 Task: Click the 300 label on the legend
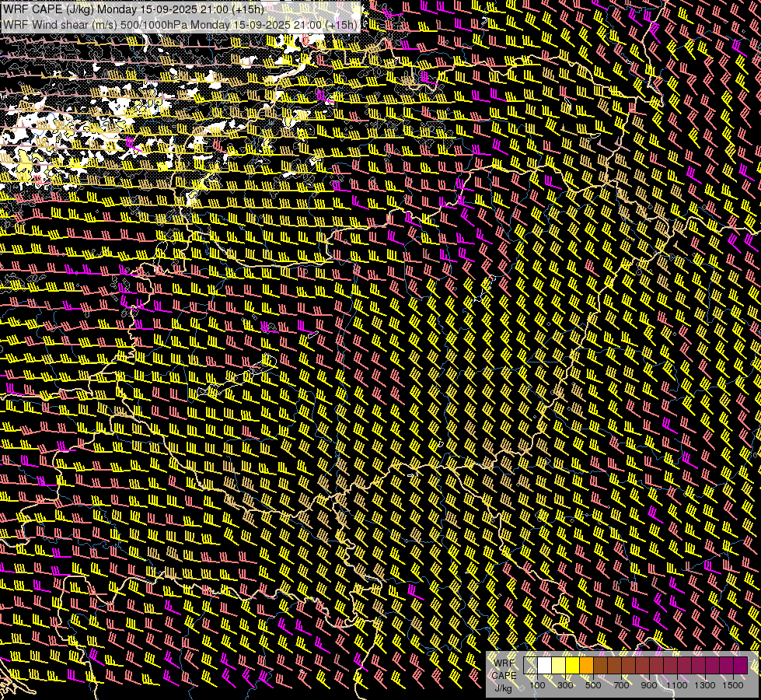pos(565,685)
